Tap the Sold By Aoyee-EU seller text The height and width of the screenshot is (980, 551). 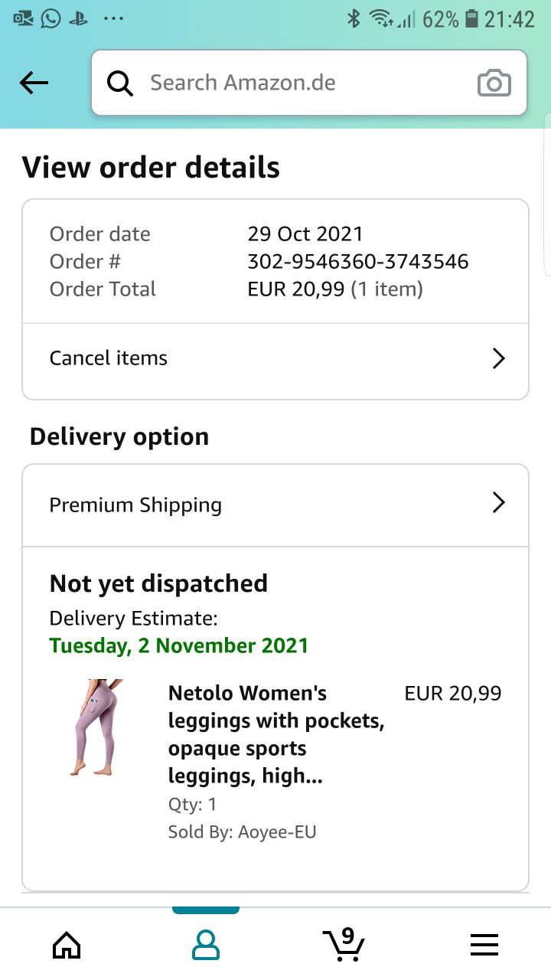[x=242, y=831]
